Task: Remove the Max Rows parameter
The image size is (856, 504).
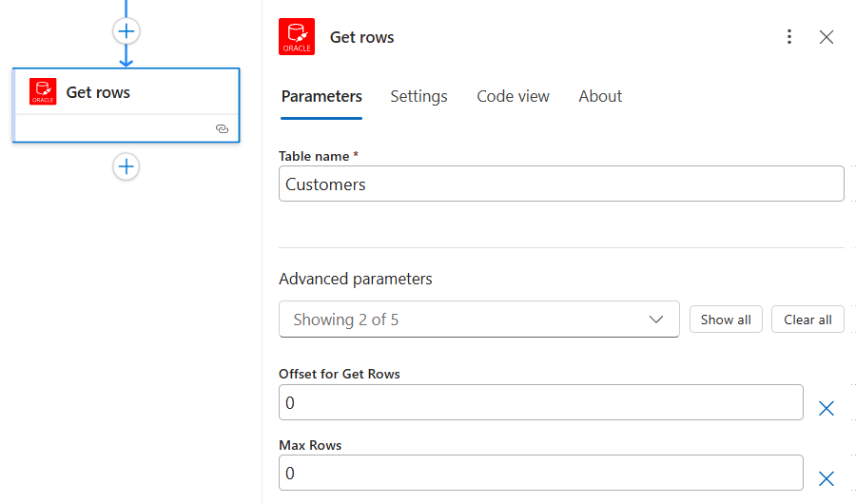Action: point(826,479)
